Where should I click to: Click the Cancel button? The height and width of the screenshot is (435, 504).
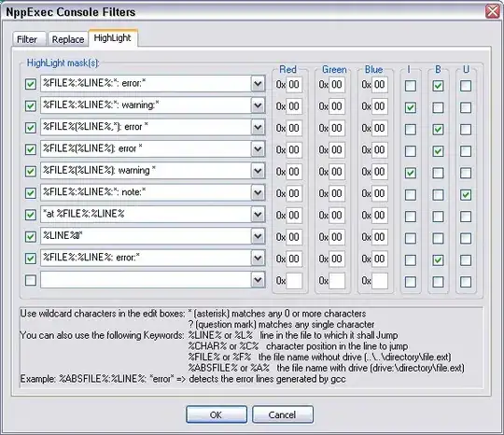click(x=283, y=414)
